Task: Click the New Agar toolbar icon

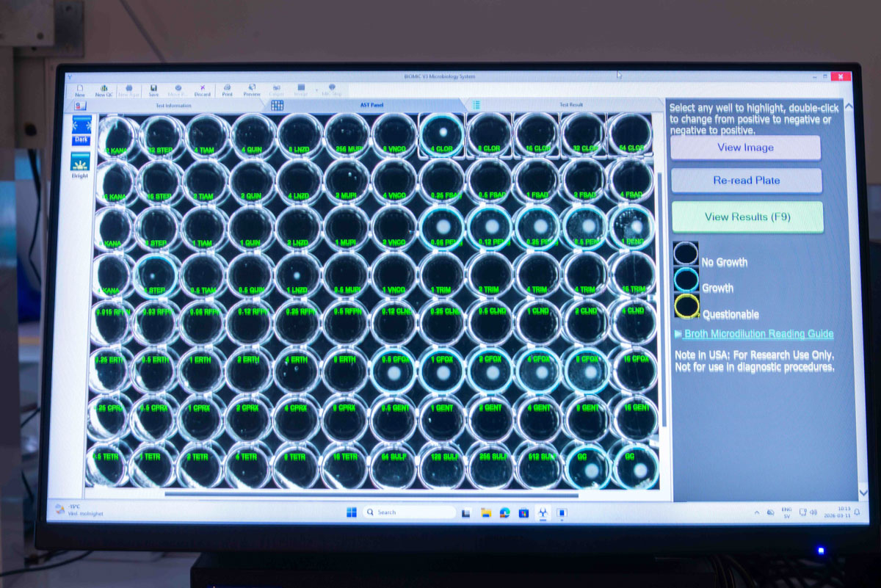Action: point(128,88)
